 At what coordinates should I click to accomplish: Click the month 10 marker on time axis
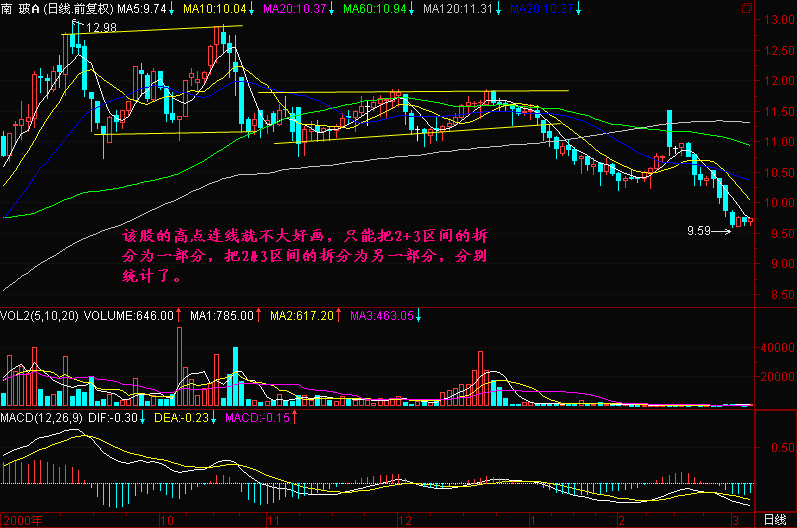pos(162,520)
